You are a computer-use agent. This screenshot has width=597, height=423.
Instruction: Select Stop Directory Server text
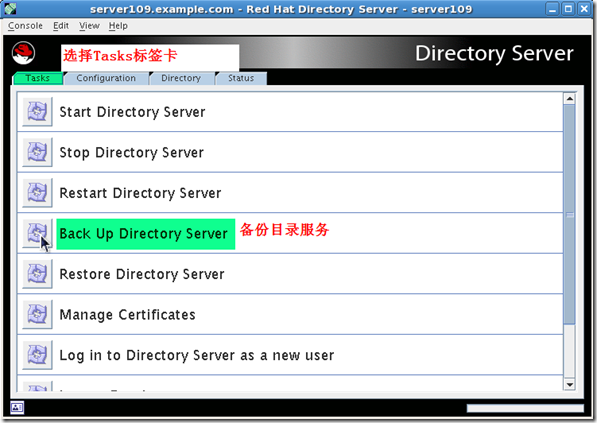coord(131,152)
